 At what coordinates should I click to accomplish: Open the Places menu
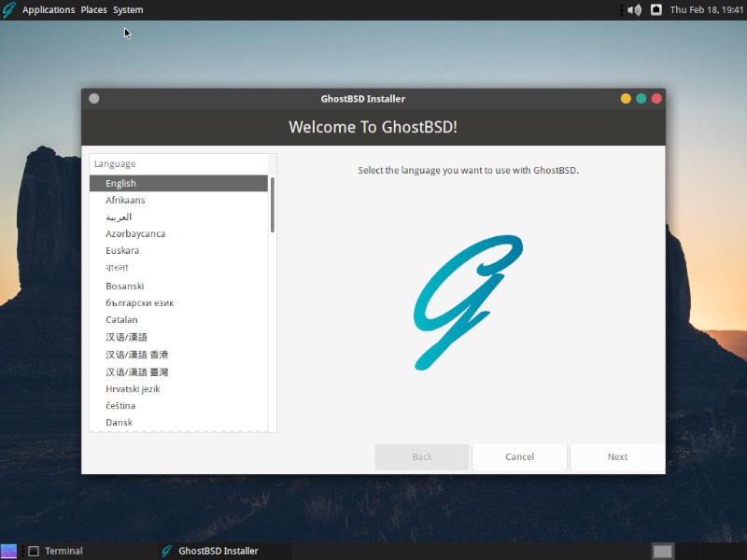[93, 9]
